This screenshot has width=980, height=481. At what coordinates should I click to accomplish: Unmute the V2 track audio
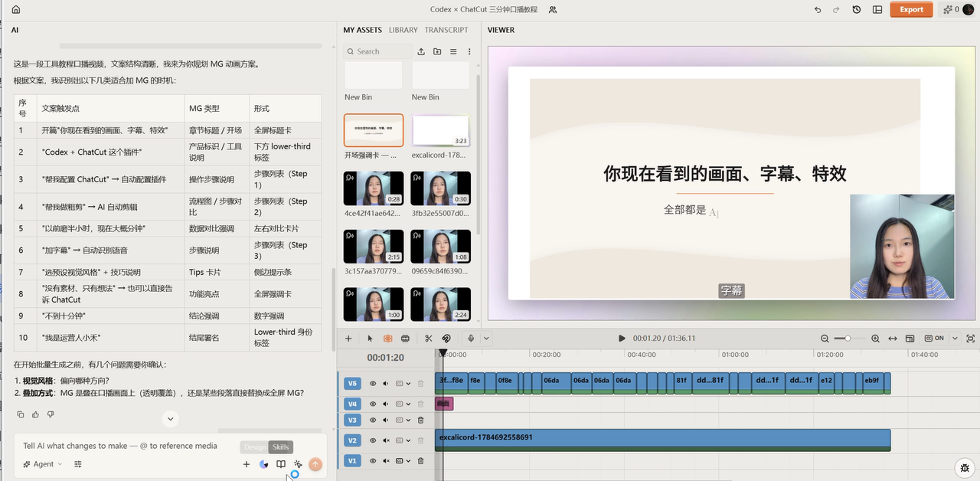[x=386, y=440]
